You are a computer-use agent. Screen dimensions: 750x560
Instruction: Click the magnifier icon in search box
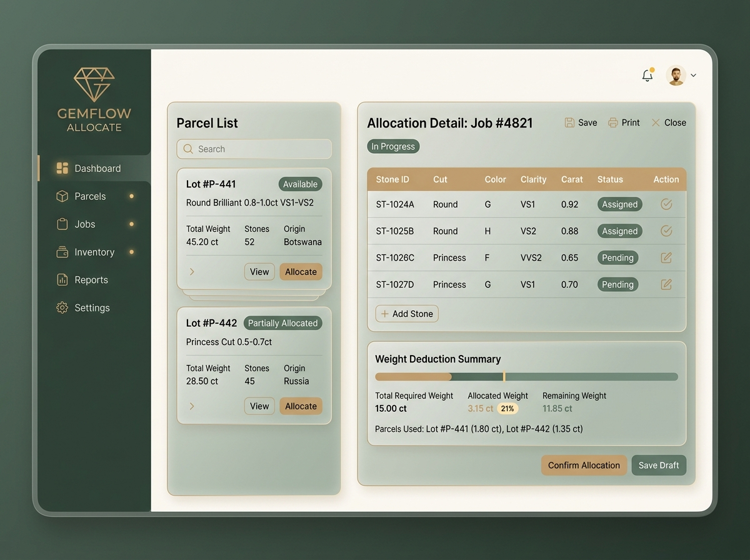tap(188, 149)
